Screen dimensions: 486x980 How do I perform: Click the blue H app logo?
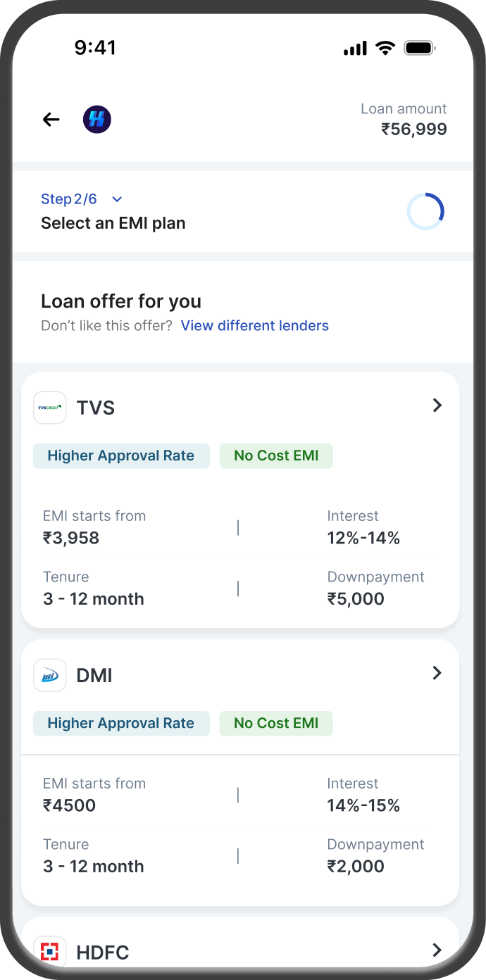[x=97, y=120]
